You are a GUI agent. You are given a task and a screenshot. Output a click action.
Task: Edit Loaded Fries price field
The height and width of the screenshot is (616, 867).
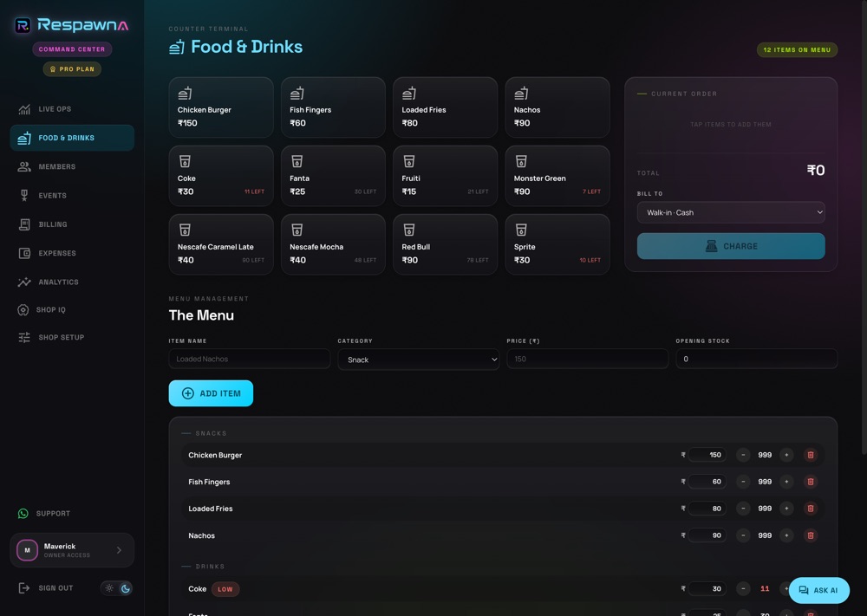pos(707,509)
